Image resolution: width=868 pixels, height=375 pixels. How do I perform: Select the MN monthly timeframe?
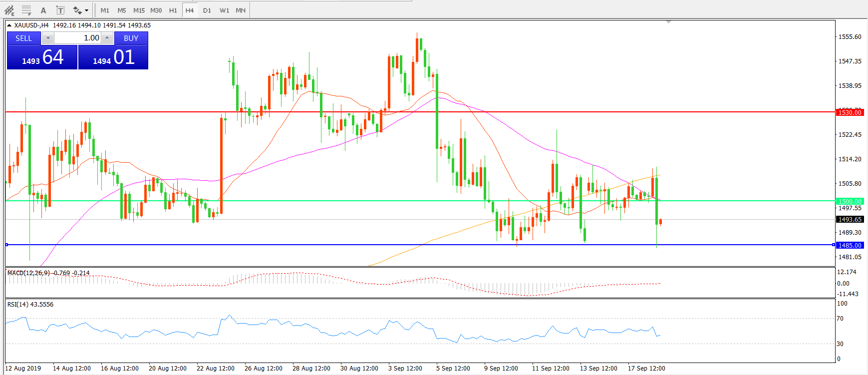pyautogui.click(x=241, y=10)
